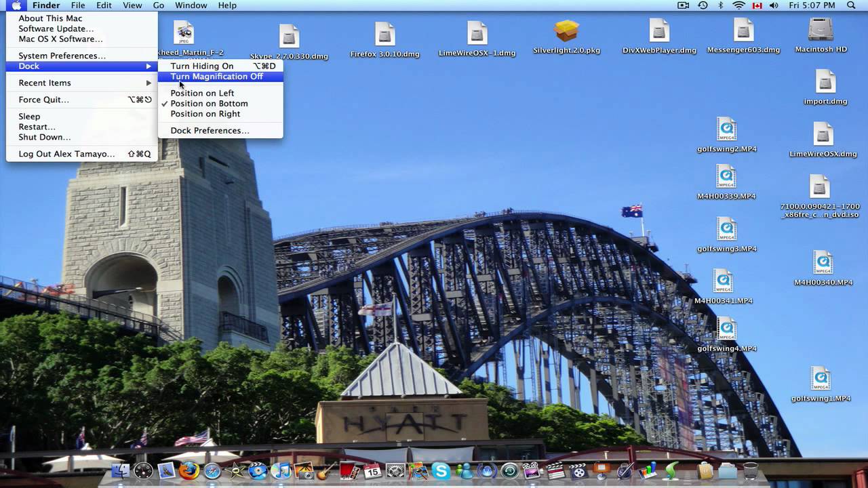
Task: Open System Preferences… from Apple menu
Action: pos(82,56)
